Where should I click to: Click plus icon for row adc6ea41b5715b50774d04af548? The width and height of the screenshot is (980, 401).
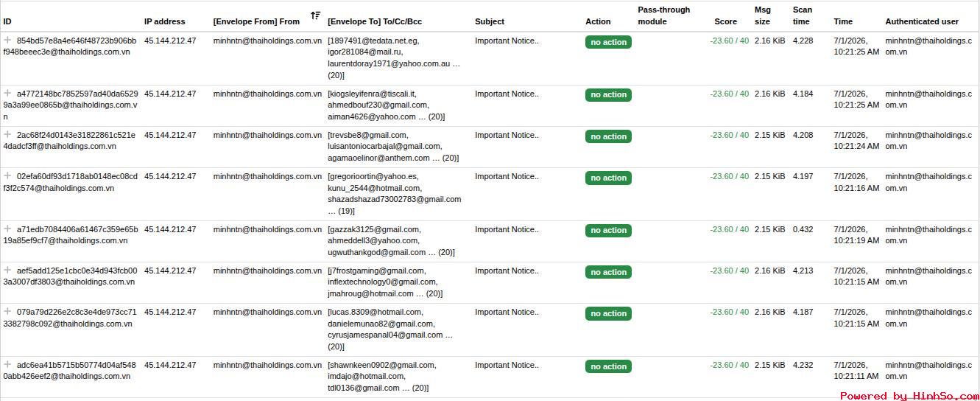pos(8,365)
